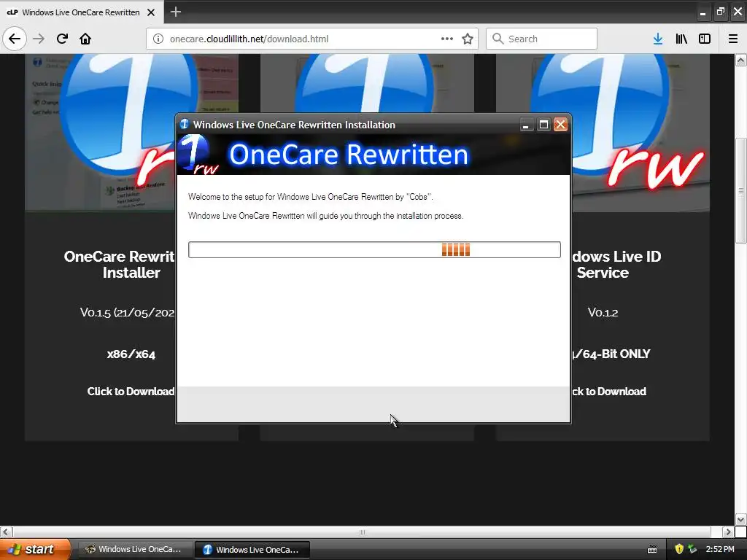This screenshot has height=560, width=747.
Task: Click the V0.1.2 version text
Action: pyautogui.click(x=603, y=312)
